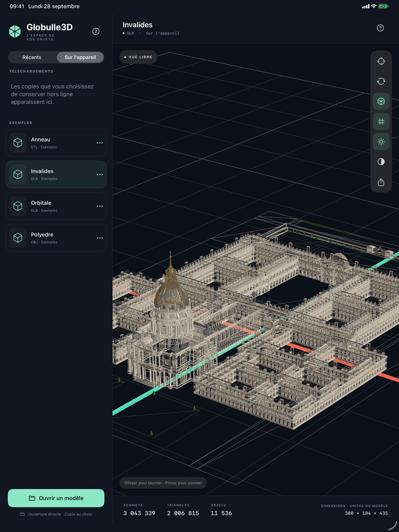Open more options for Invalides
This screenshot has width=399, height=532.
[x=100, y=175]
